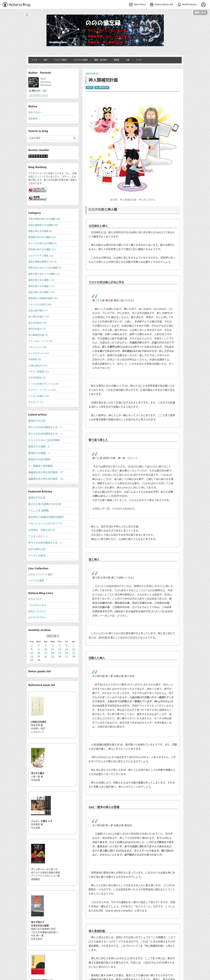
Task: Select the 研究室 nav menu item
Action: point(116,60)
